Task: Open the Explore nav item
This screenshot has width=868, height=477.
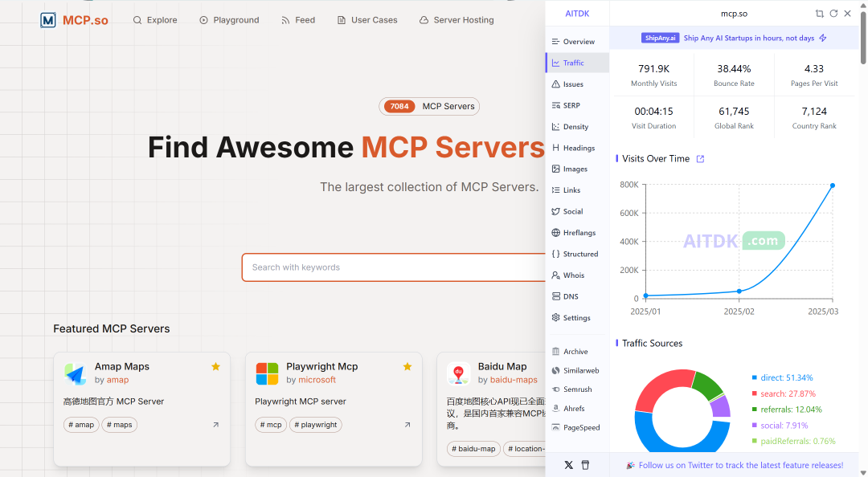Action: coord(155,20)
